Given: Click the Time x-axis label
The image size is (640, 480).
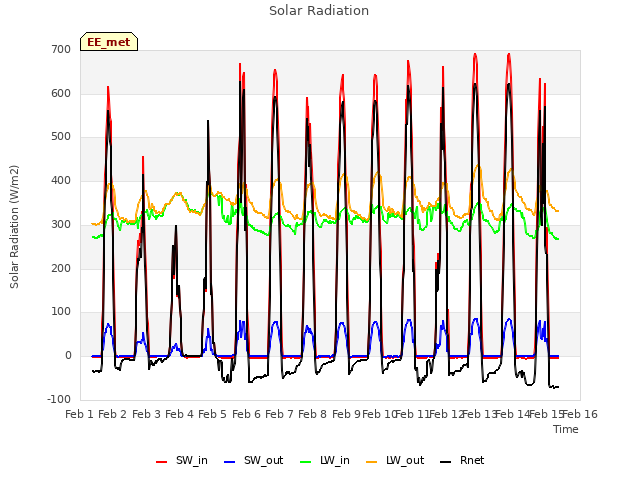Looking at the screenshot, I should [566, 429].
